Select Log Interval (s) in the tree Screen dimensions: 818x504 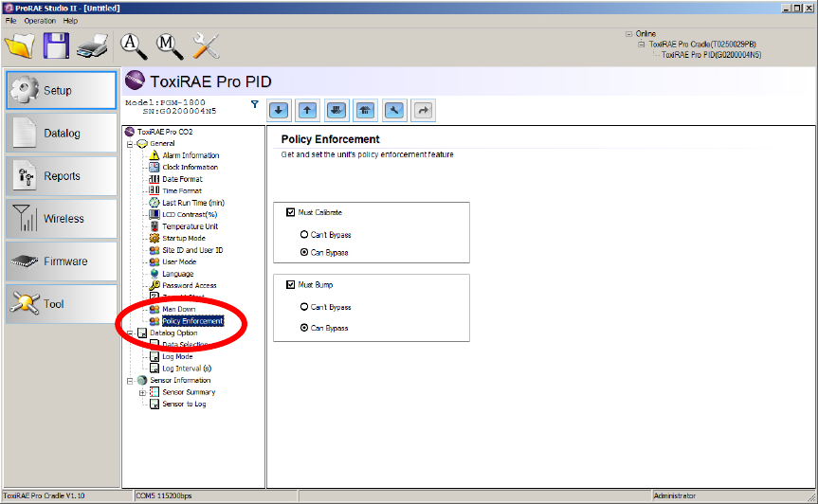(x=187, y=369)
